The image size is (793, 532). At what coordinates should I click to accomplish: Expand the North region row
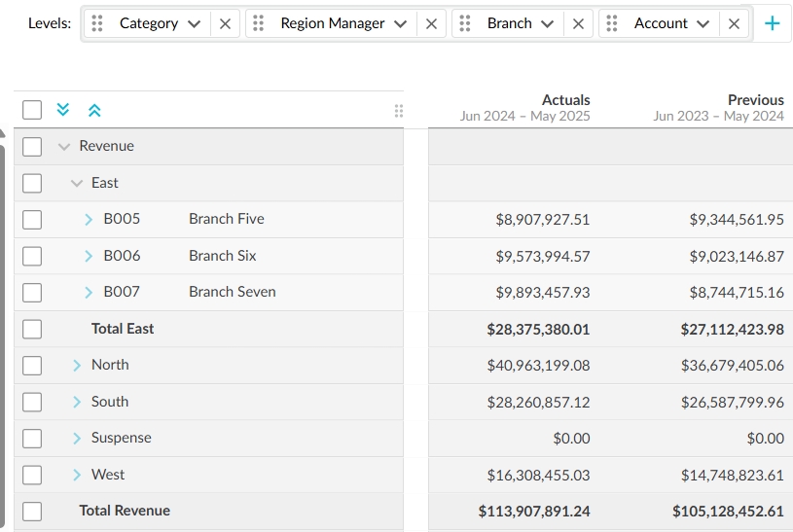pyautogui.click(x=77, y=365)
